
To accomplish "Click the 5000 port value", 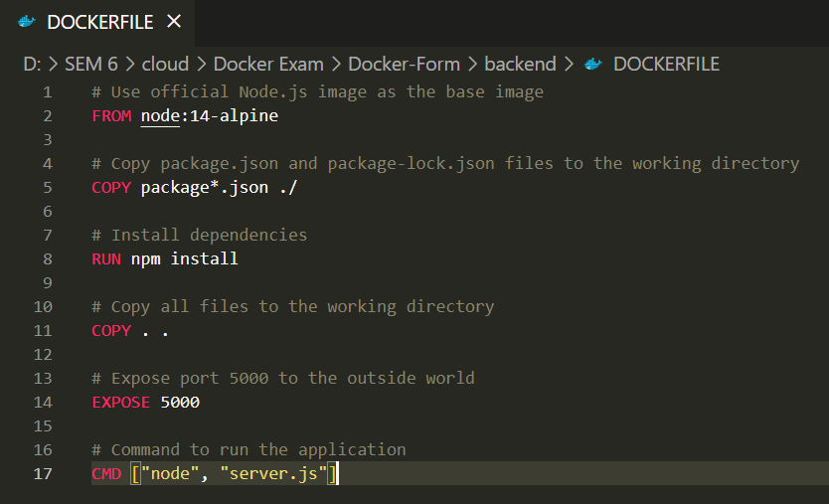I will [x=180, y=402].
